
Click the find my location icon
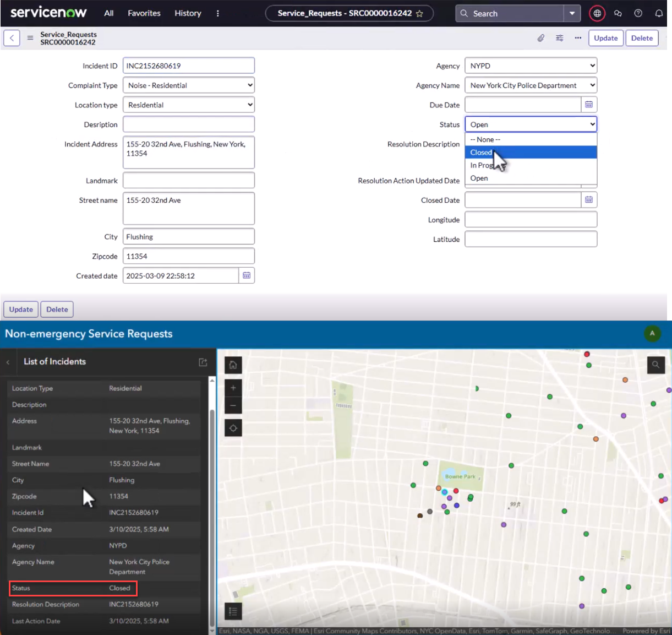pos(233,428)
